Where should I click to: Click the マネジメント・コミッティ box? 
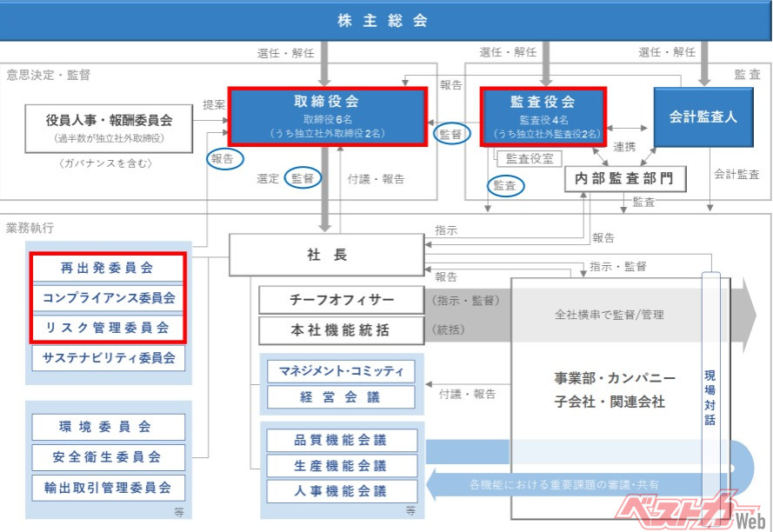[x=341, y=371]
